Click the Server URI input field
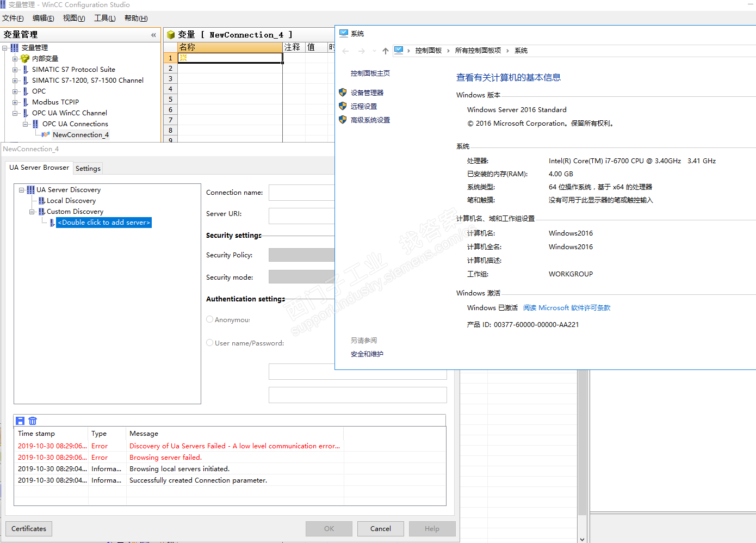Image resolution: width=756 pixels, height=543 pixels. (x=302, y=215)
